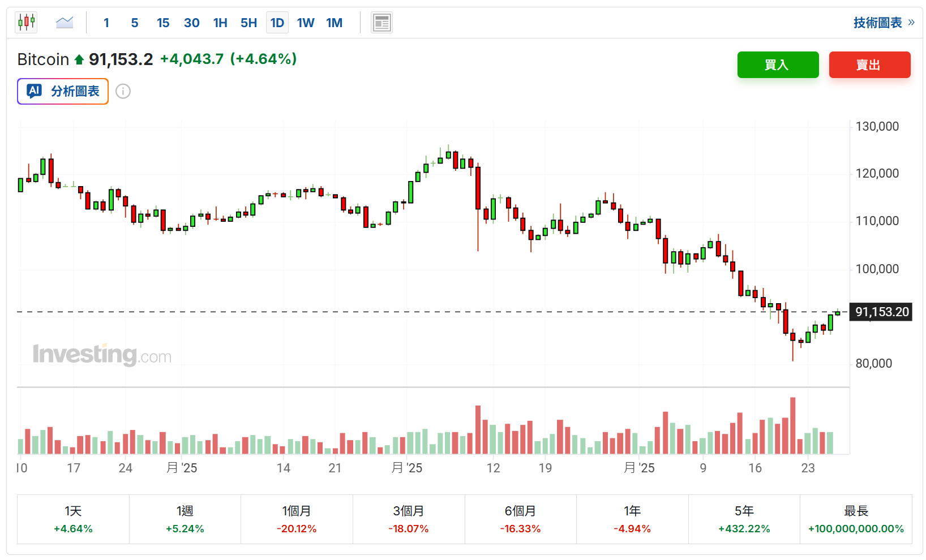926x560 pixels.
Task: Select the 1個月 performance range tab
Action: (296, 519)
